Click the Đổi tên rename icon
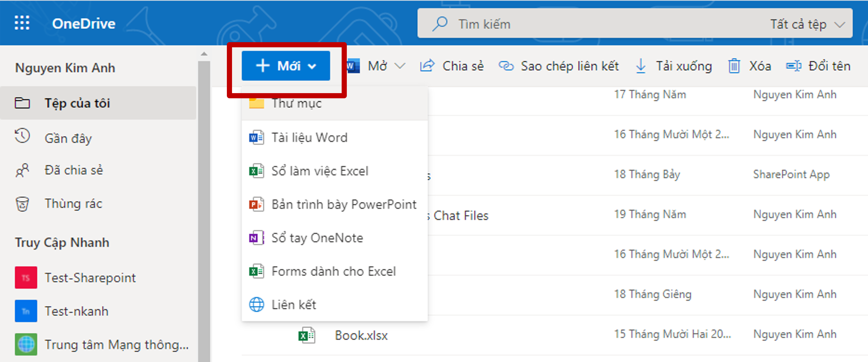The width and height of the screenshot is (868, 362). [x=793, y=66]
